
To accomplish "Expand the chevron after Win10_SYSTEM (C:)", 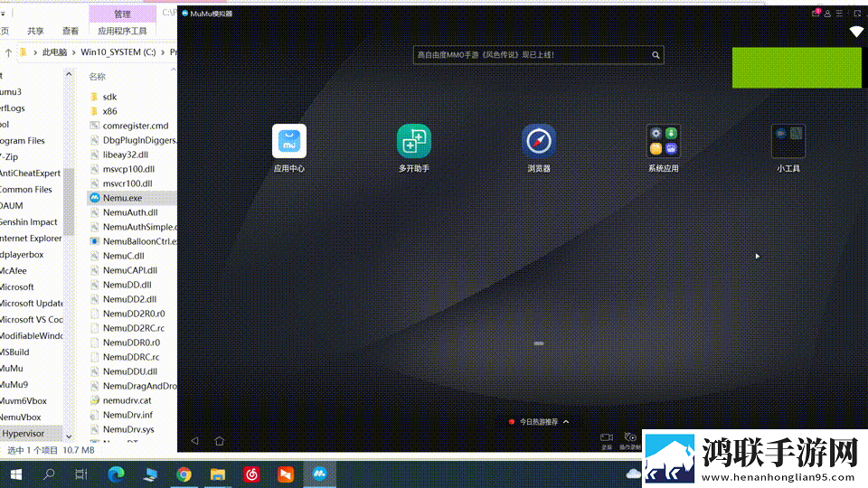I will pos(163,52).
